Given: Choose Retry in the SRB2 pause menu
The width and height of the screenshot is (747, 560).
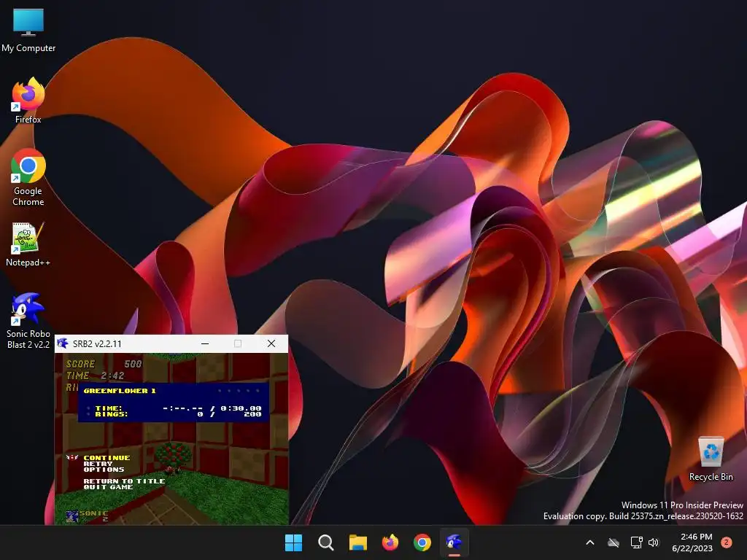Looking at the screenshot, I should [98, 463].
